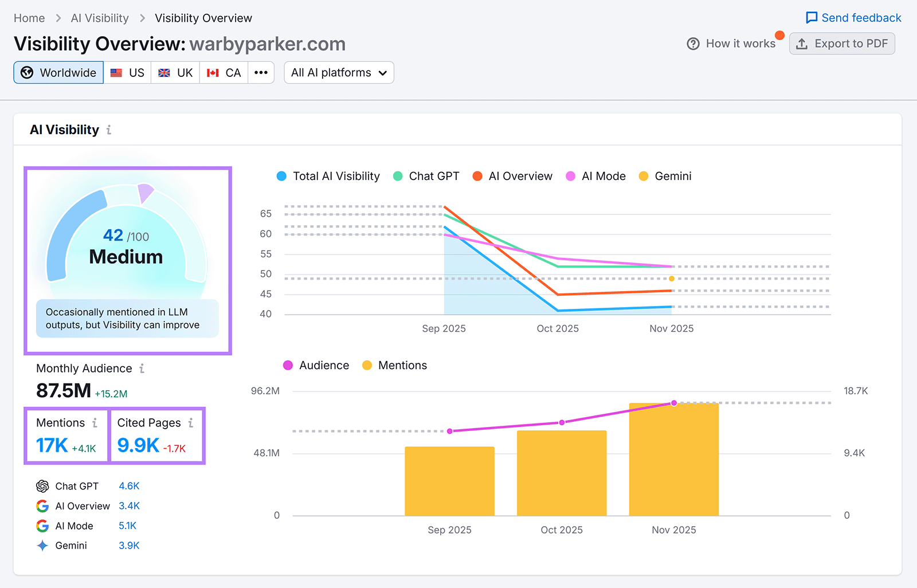Open the 4.6K Chat GPT mentions link

tap(129, 485)
